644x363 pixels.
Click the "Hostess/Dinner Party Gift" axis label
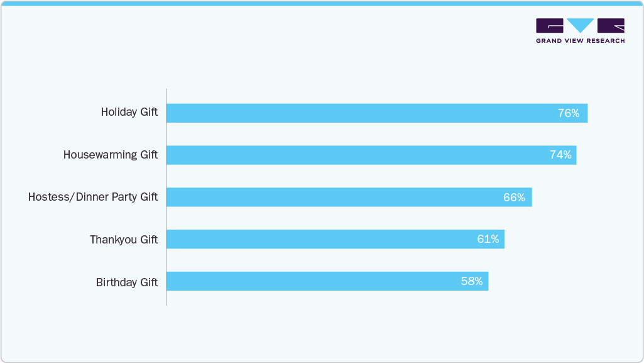[93, 197]
